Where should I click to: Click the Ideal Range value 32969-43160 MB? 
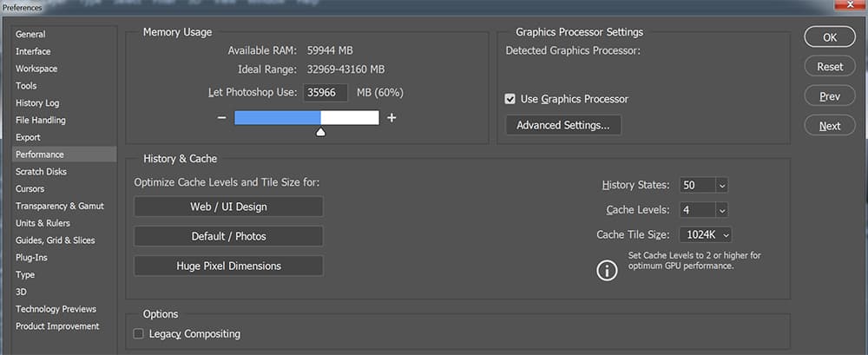(346, 69)
